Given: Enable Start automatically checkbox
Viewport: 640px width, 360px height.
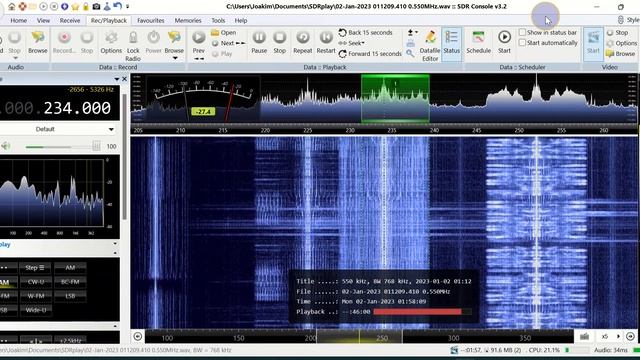Looking at the screenshot, I should (x=522, y=42).
